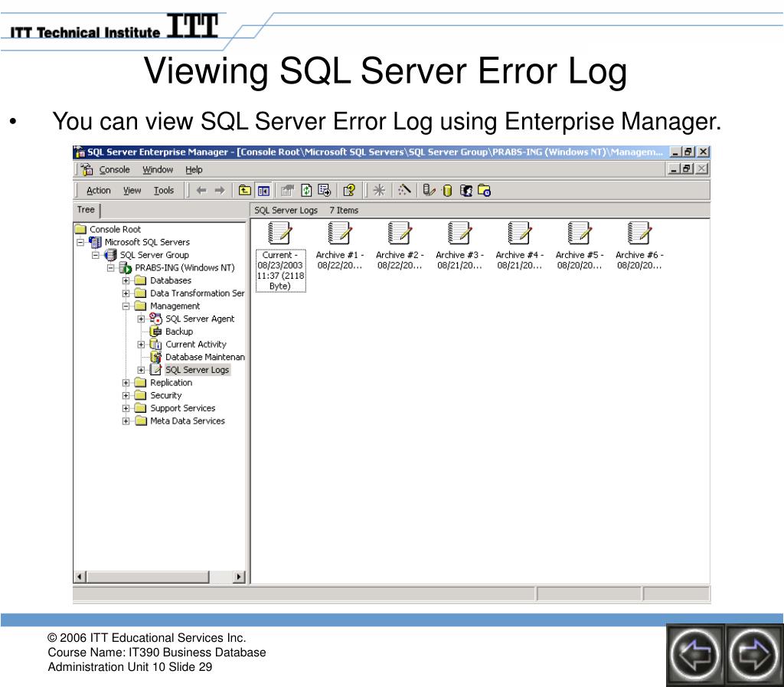This screenshot has width=784, height=687.
Task: Expand the Meta Data Services folder
Action: click(126, 421)
